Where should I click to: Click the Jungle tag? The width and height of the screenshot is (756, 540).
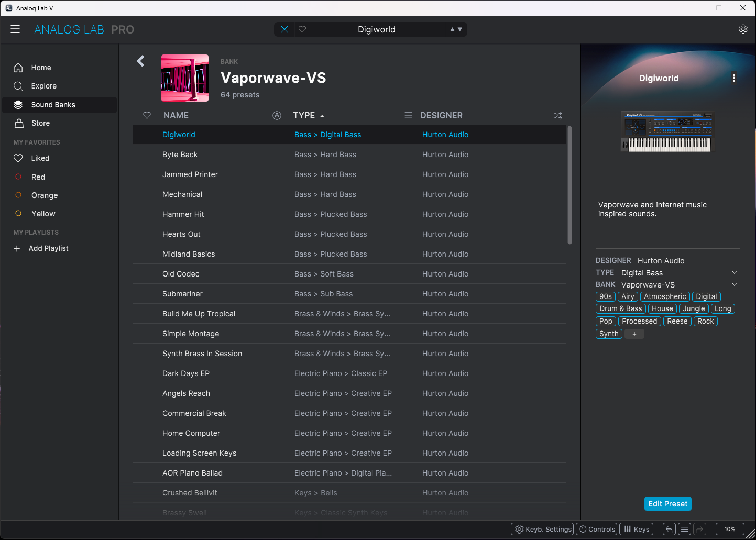tap(694, 308)
